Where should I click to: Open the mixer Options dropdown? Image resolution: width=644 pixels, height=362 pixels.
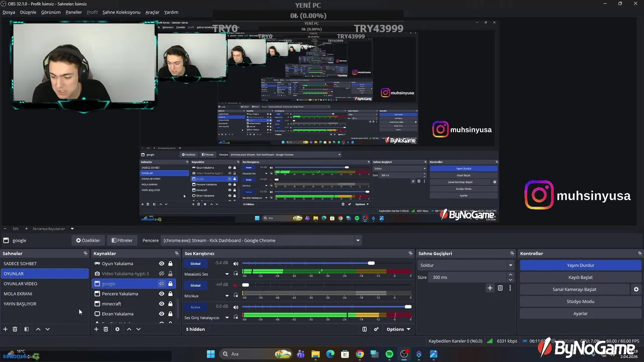point(398,329)
